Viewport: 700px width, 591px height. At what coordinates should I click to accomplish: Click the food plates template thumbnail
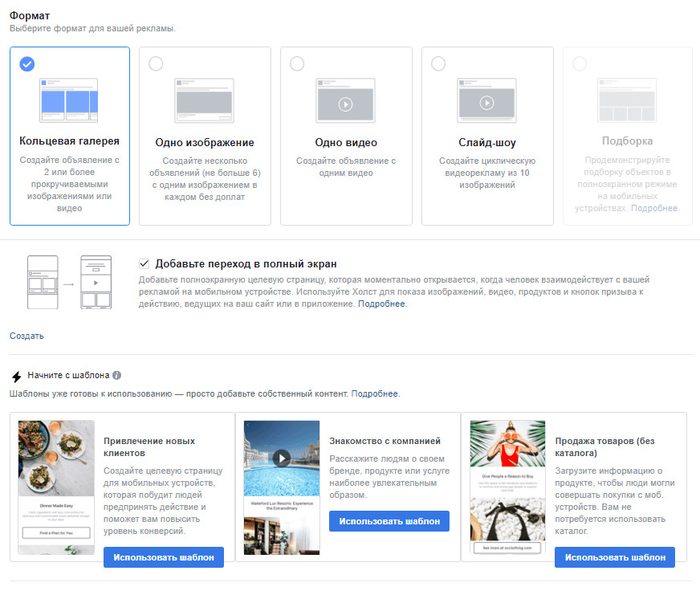tap(56, 487)
